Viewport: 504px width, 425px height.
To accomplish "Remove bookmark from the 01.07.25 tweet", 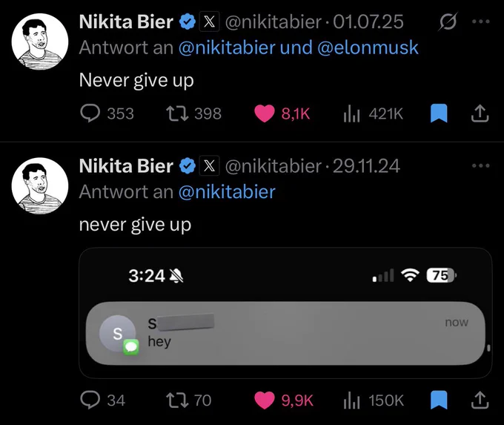I will (439, 113).
